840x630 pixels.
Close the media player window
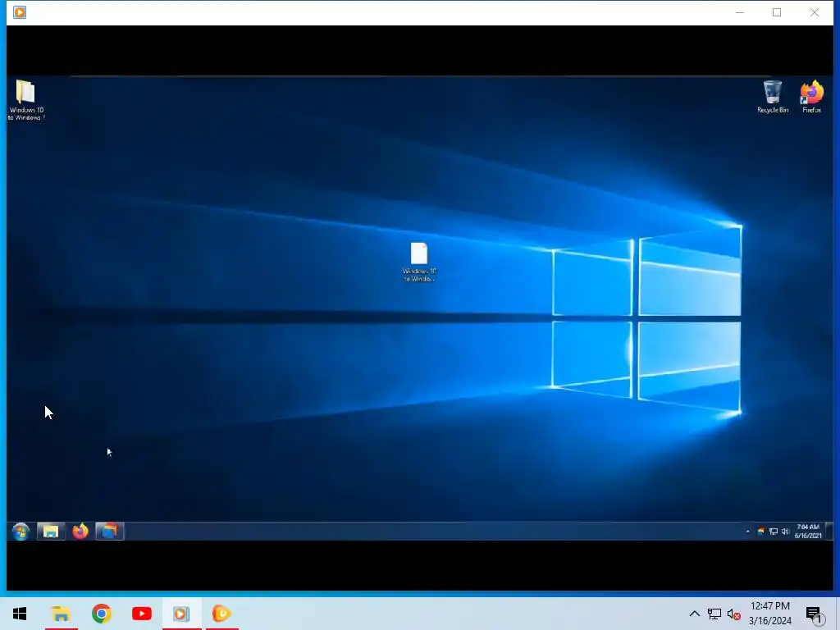(x=815, y=12)
